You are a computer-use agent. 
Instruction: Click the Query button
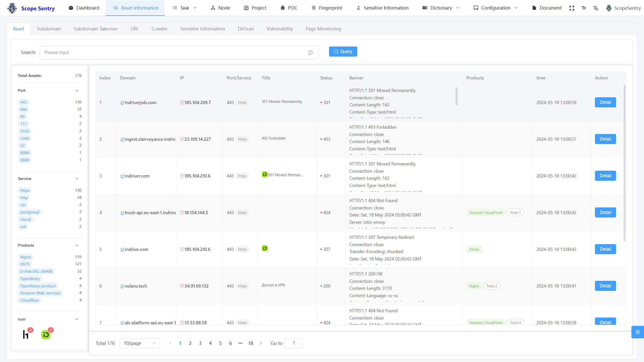click(x=343, y=52)
